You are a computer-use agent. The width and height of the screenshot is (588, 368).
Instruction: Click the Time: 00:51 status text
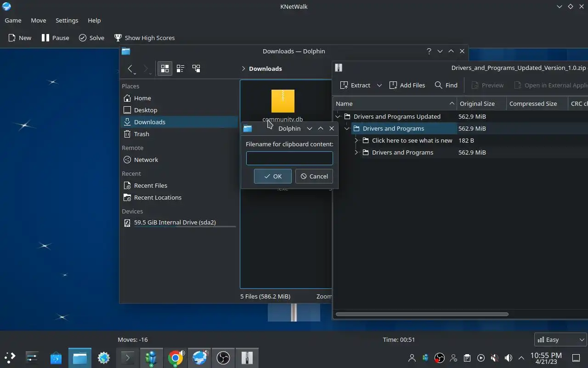(x=399, y=339)
